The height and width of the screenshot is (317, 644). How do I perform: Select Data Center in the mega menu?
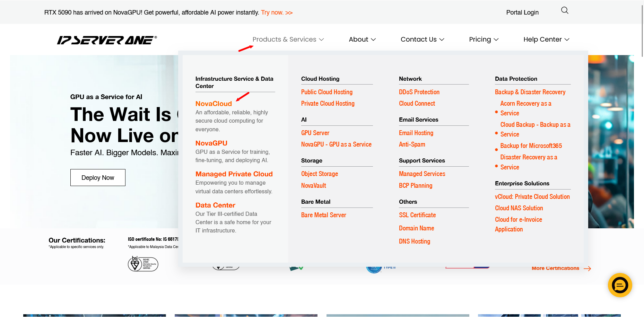(215, 205)
